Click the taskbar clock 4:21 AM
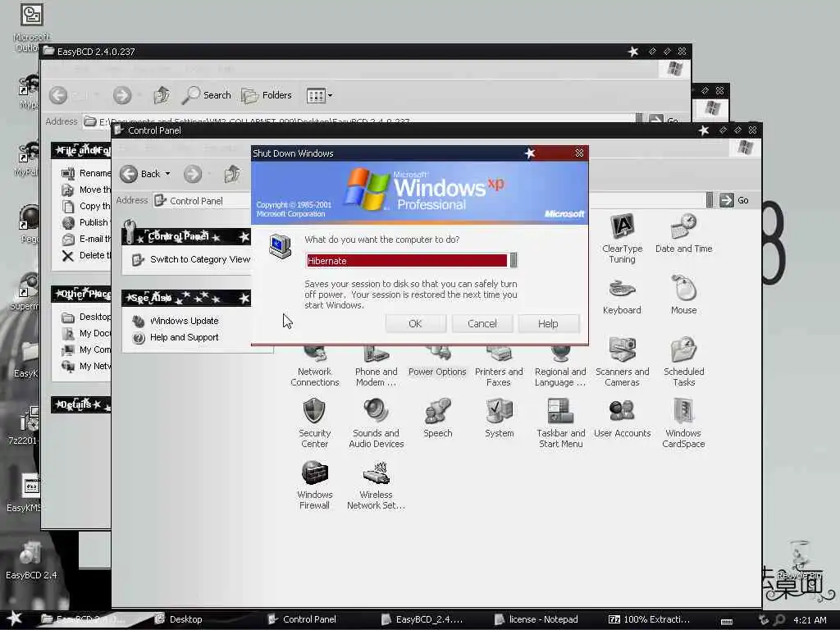 [810, 620]
